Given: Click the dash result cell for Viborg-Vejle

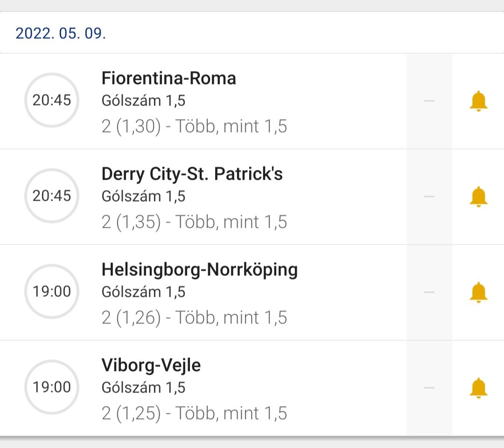Looking at the screenshot, I should point(429,388).
